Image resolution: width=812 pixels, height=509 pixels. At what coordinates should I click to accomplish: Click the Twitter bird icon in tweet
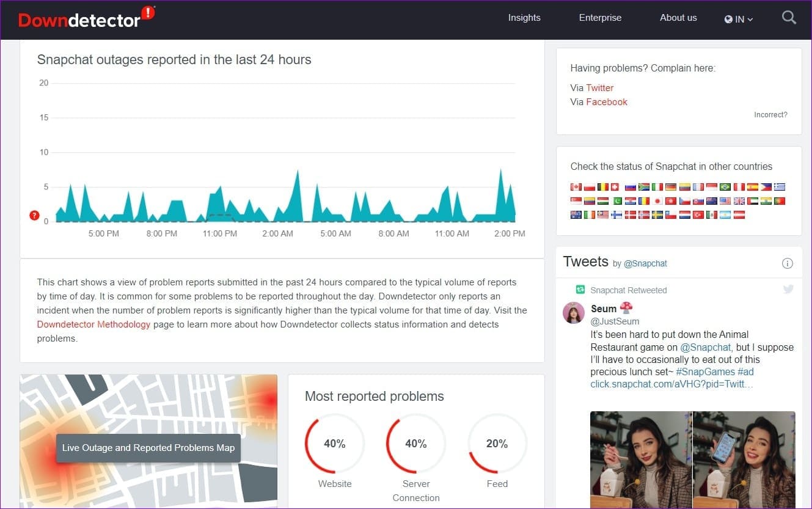[x=788, y=290]
